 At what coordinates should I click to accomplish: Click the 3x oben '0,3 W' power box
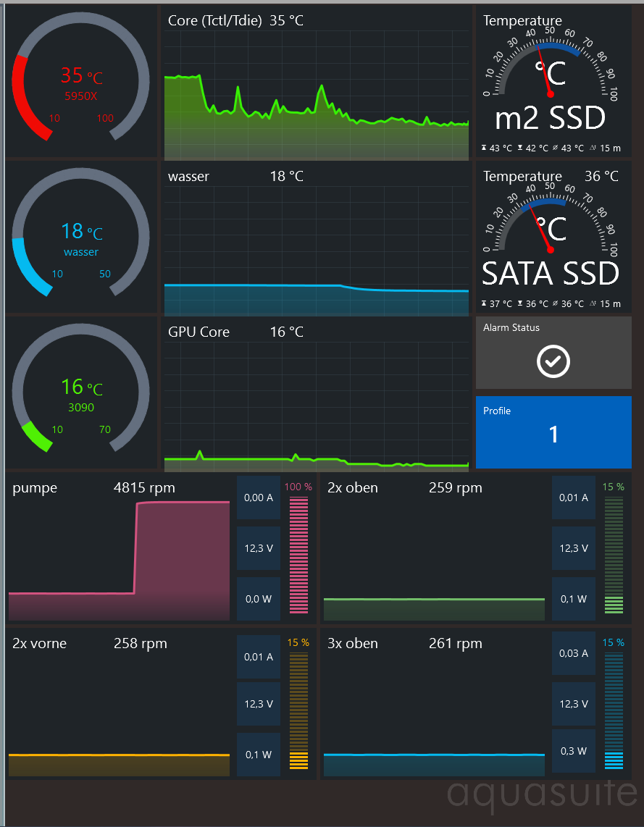[574, 750]
